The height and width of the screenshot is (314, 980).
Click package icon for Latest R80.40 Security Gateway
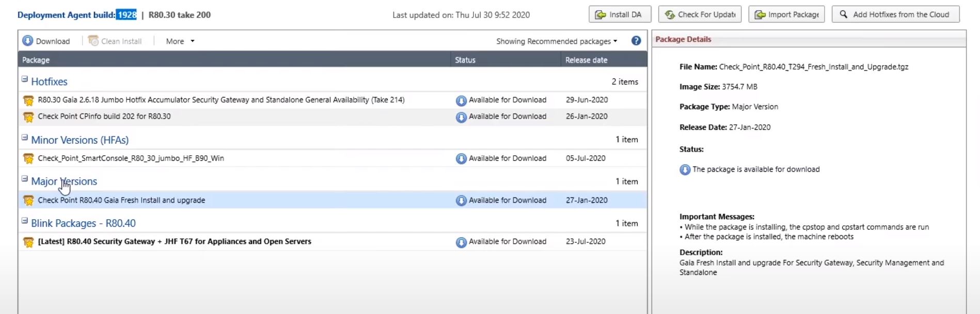28,242
